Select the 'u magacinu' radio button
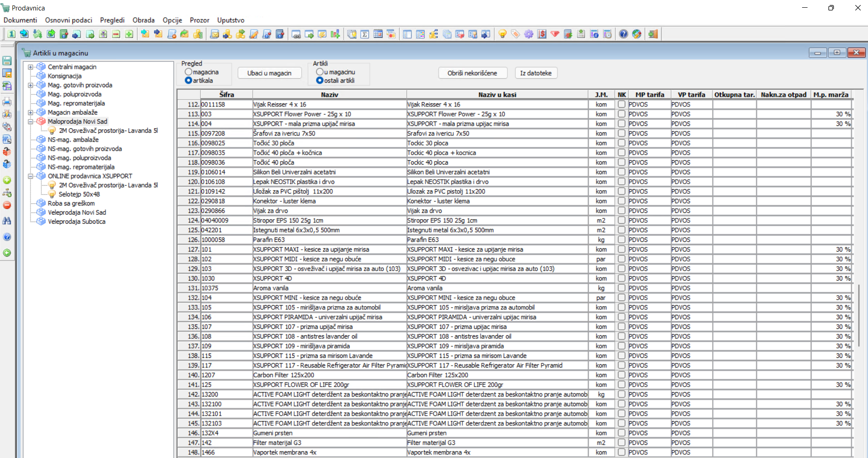The height and width of the screenshot is (458, 868). click(x=320, y=72)
